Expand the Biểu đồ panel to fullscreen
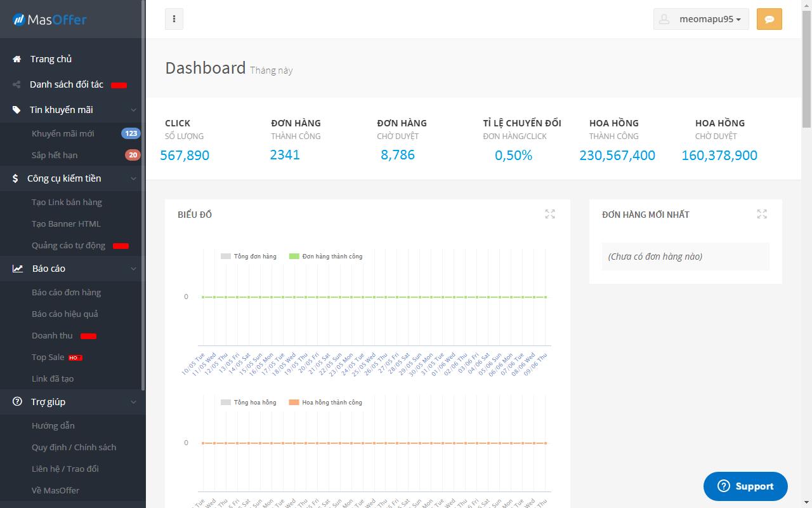812x508 pixels. tap(550, 214)
